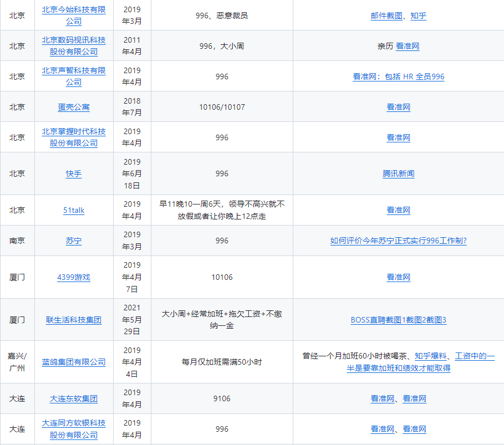Screen dimensions: 504x445
Task: Open the 看准网：包括 HR 全员996 link
Action: point(399,76)
